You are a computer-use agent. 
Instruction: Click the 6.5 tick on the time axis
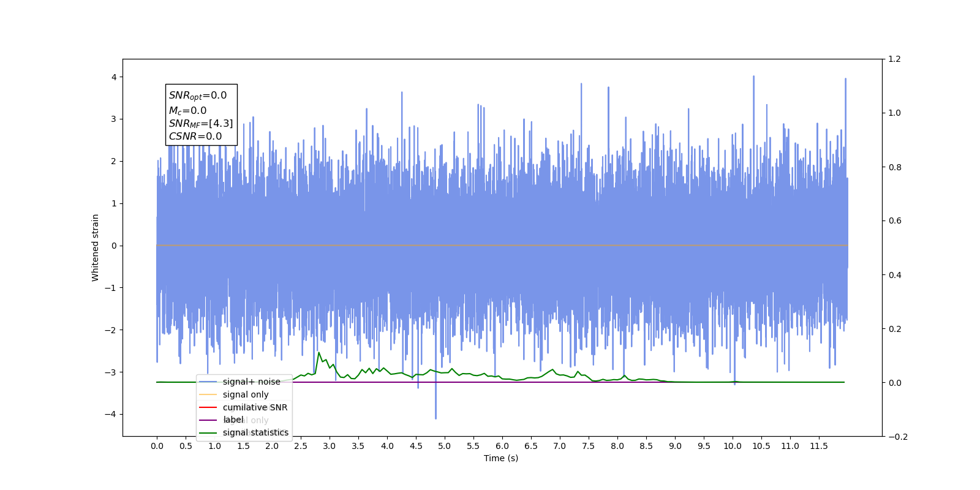pyautogui.click(x=531, y=446)
